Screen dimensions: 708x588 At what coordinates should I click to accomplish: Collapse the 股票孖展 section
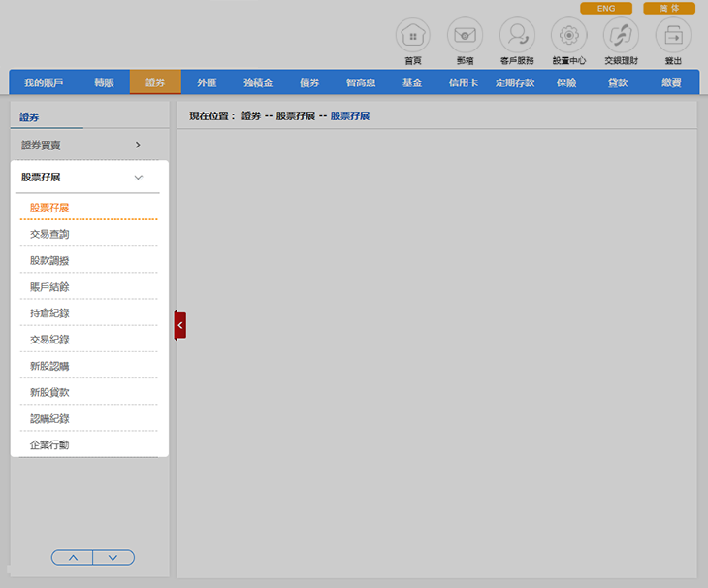coord(138,178)
